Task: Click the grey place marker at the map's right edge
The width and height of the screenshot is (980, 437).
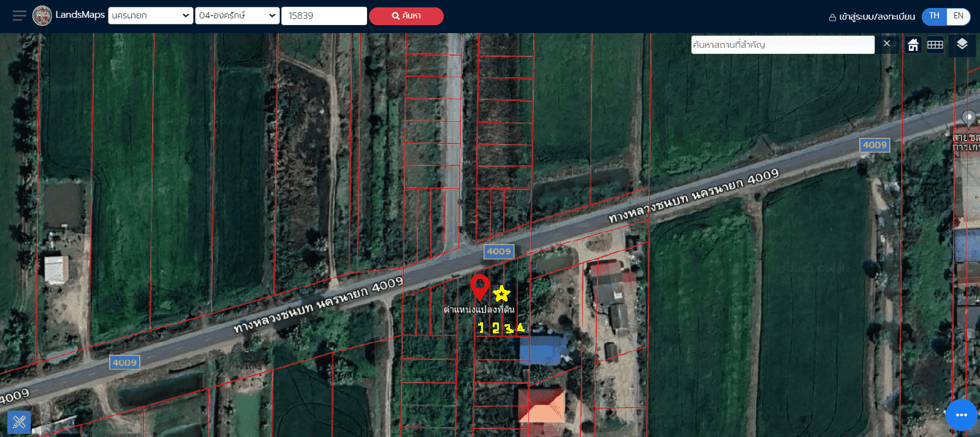Action: click(x=968, y=118)
